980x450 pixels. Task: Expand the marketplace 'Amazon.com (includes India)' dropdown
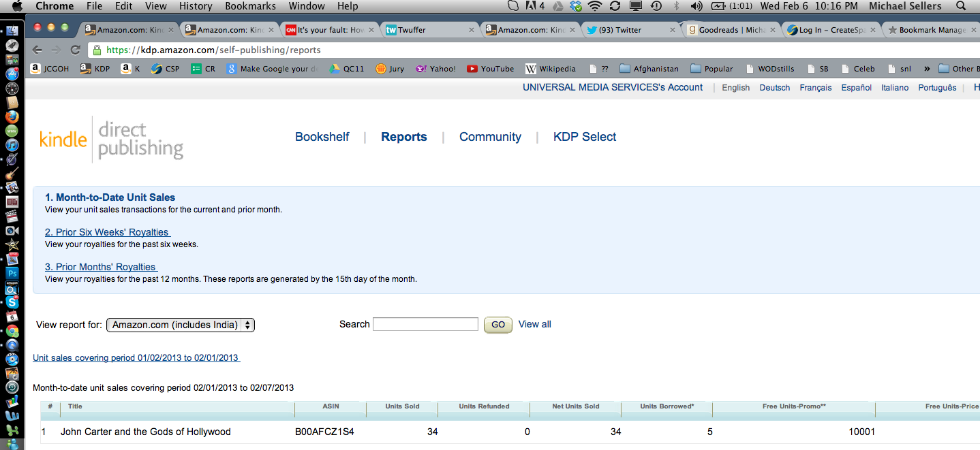click(181, 325)
